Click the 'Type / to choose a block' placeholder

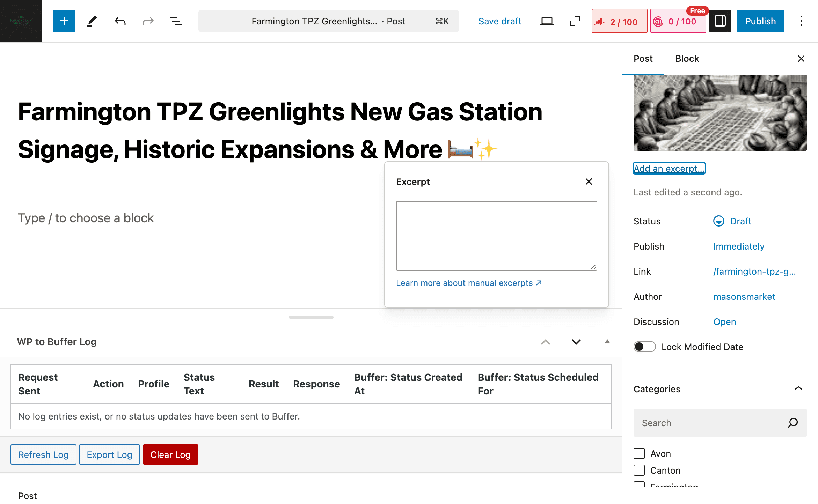86,218
